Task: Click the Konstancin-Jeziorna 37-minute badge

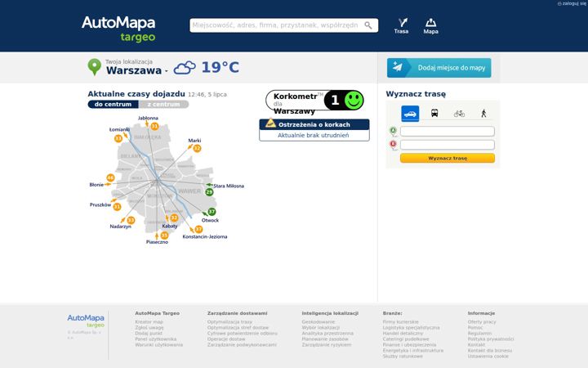Action: tap(198, 229)
